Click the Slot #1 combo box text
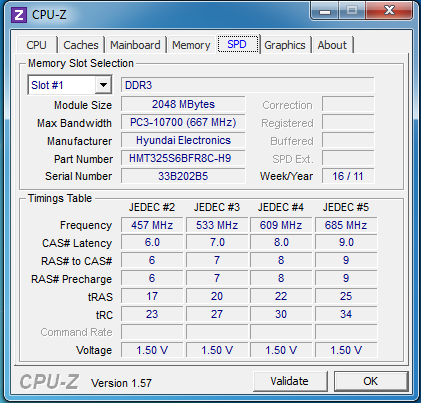 coord(47,85)
